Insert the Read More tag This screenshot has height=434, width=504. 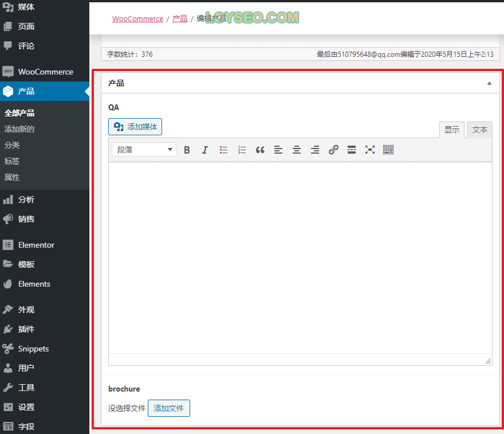pyautogui.click(x=352, y=150)
